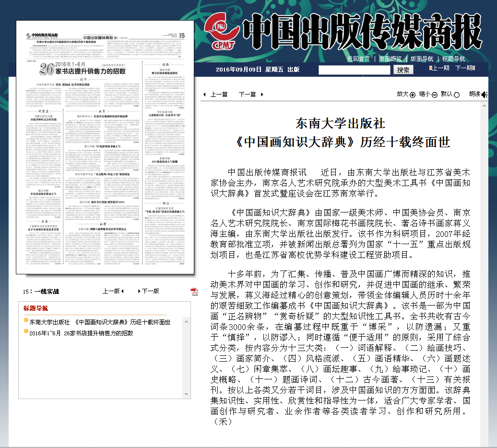Open the 返回首页 menu link
Image resolution: width=497 pixels, height=448 pixels.
358,59
